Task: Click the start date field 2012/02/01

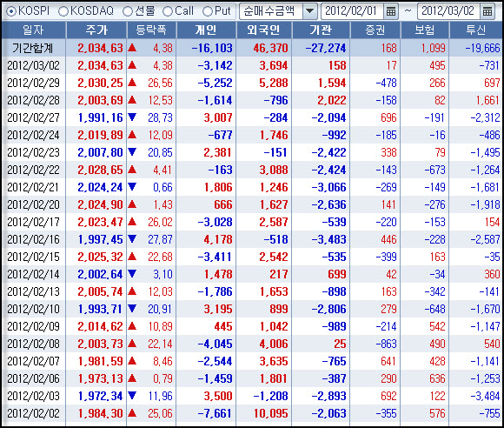Action: [352, 11]
